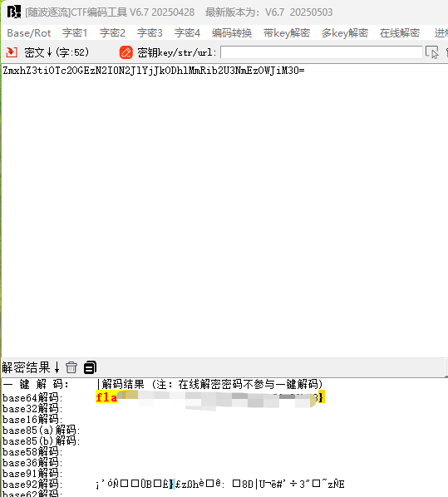Viewport: 448px width, 497px height.
Task: Click the garbled base92 decoded output text
Action: (x=220, y=484)
